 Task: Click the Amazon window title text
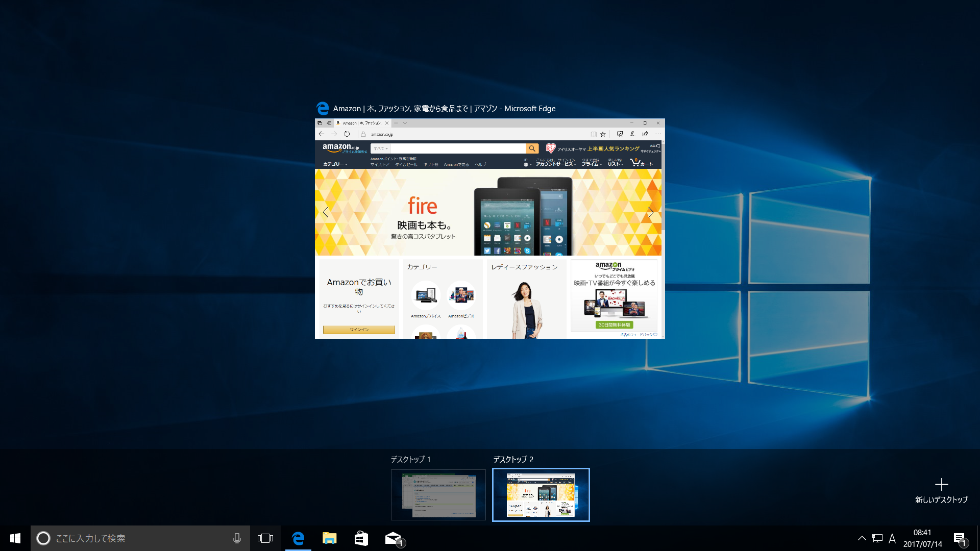coord(444,109)
